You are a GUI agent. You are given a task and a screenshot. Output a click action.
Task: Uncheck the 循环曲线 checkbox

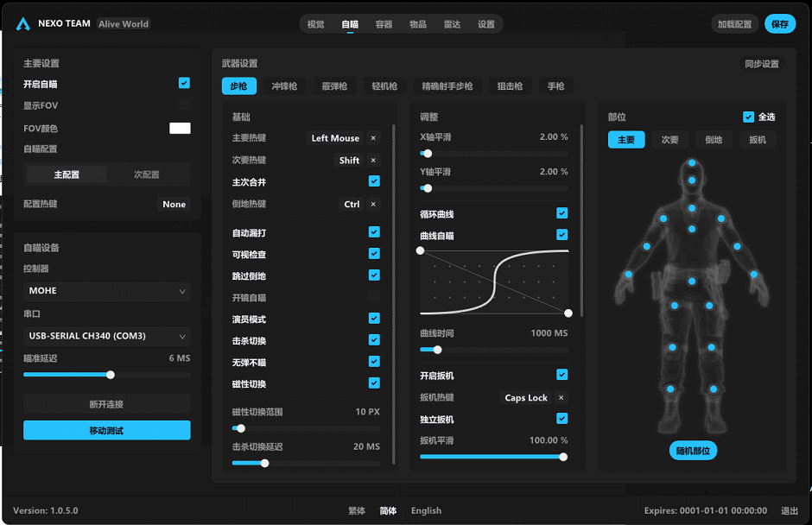pos(561,213)
